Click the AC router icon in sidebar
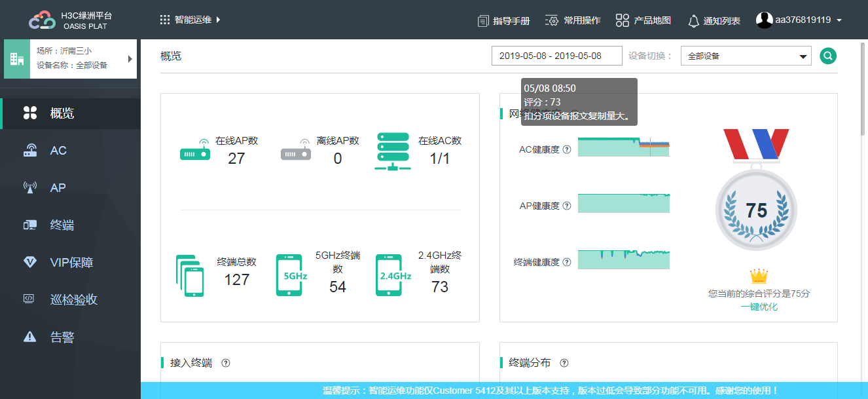Viewport: 868px width, 399px height. click(x=30, y=150)
